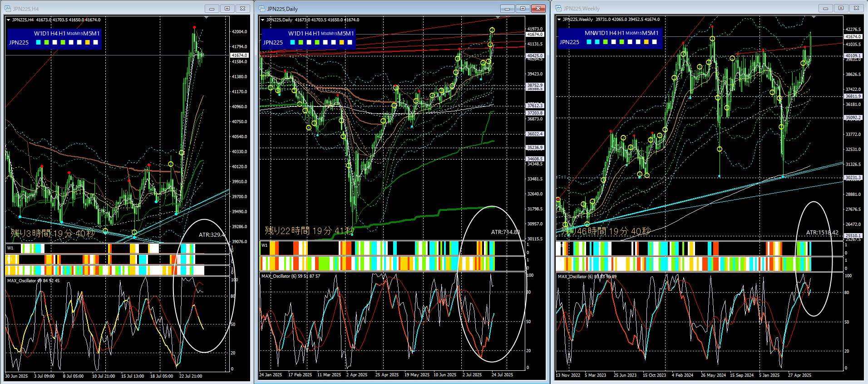Select the 残り3時間 countdown text in H4 chart
Screen dimensions: 868x384
pyautogui.click(x=53, y=234)
